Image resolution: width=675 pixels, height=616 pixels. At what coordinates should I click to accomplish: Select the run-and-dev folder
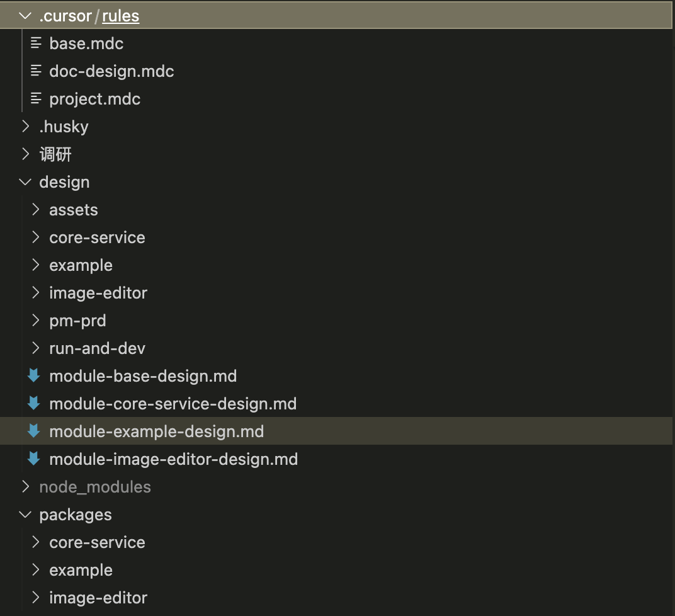[x=97, y=348]
